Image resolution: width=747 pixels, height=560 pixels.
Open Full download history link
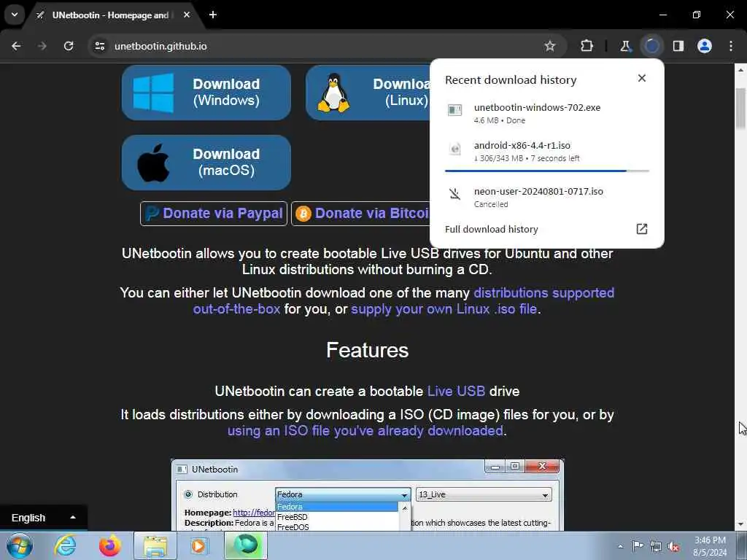pyautogui.click(x=491, y=229)
